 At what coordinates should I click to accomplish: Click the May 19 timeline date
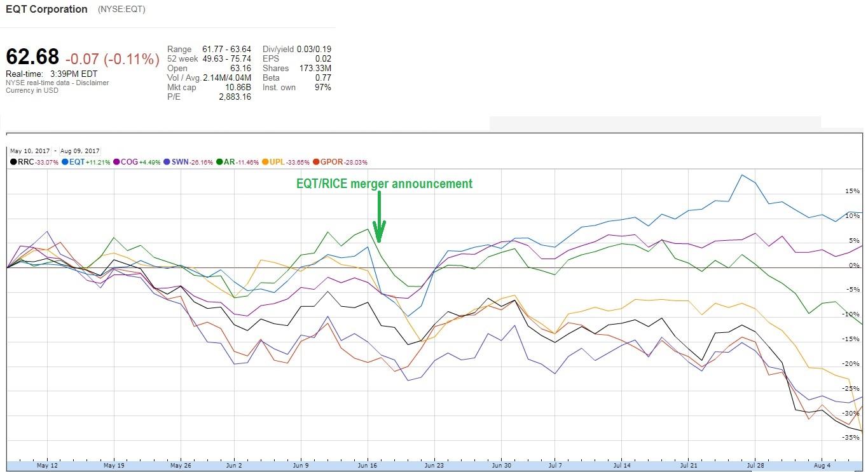(114, 466)
